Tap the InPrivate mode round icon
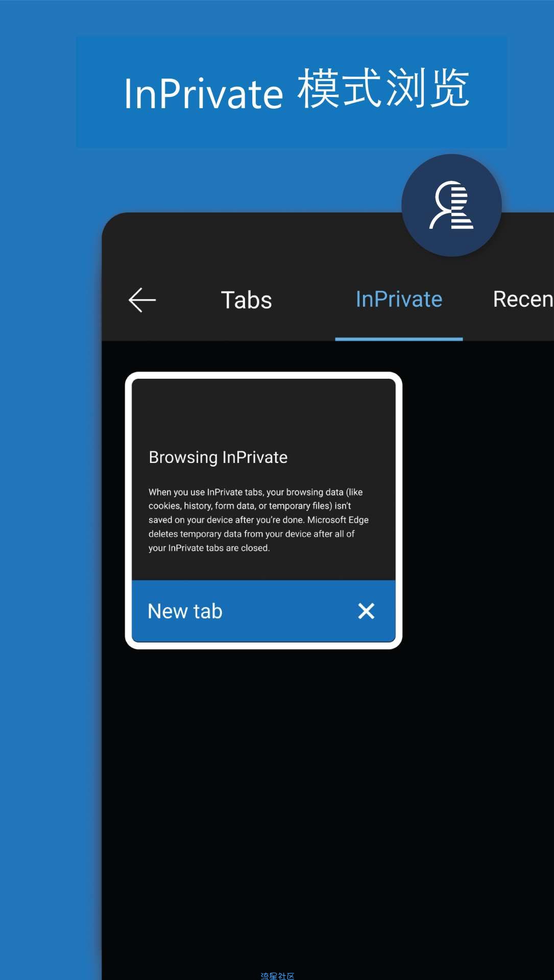The image size is (554, 980). coord(451,205)
